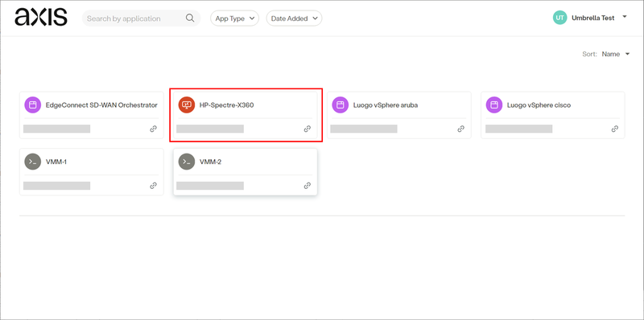Copy link for EdgeConnect SD-WAN Orchestrator
Image resolution: width=644 pixels, height=320 pixels.
pyautogui.click(x=153, y=129)
